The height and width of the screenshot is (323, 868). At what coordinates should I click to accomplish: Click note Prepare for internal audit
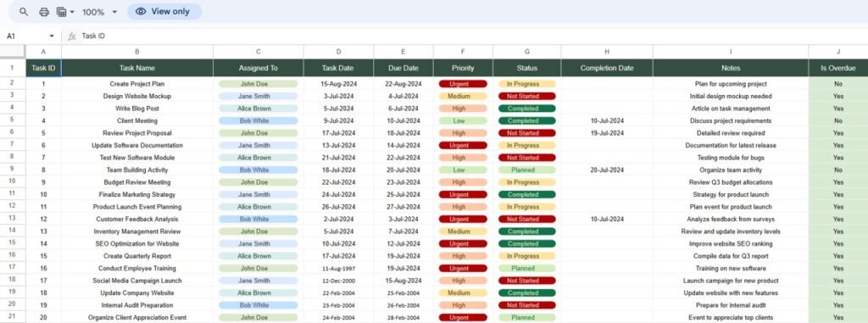[731, 305]
